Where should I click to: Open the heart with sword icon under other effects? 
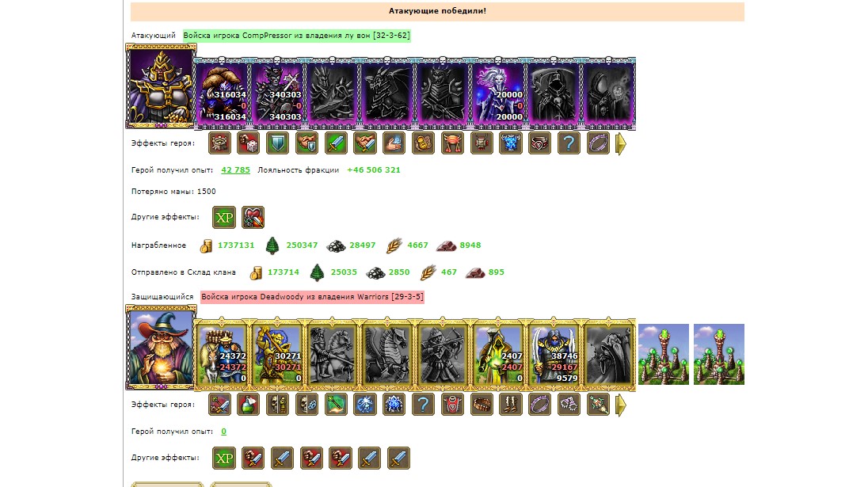pos(253,217)
